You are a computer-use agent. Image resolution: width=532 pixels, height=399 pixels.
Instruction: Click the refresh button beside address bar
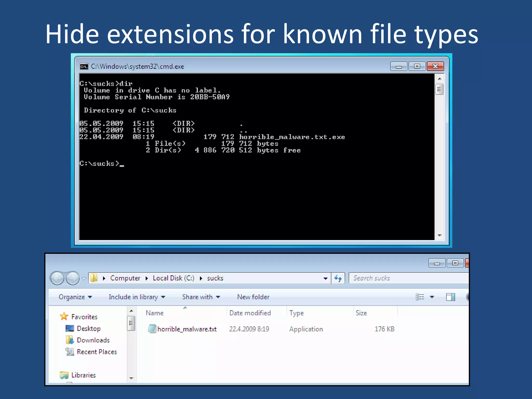click(x=338, y=278)
